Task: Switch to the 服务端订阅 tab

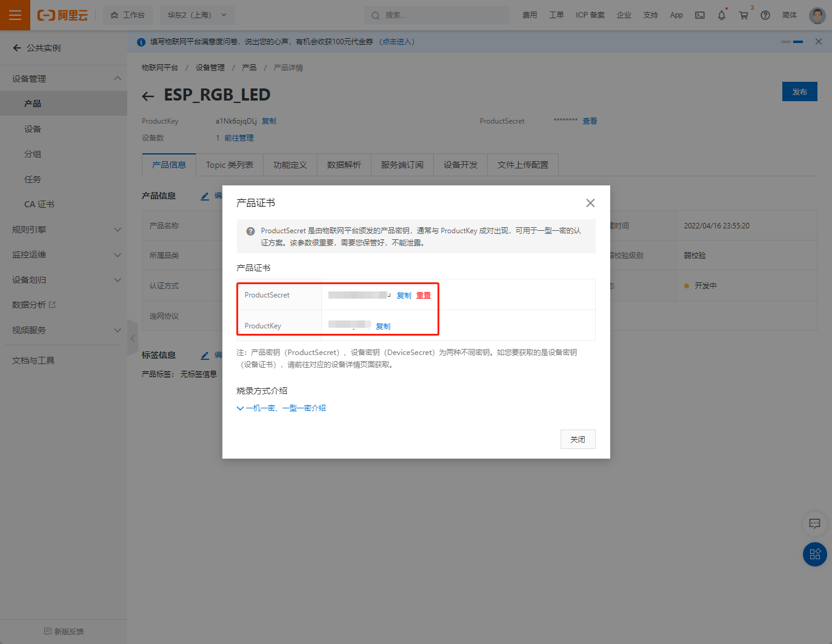Action: [402, 165]
